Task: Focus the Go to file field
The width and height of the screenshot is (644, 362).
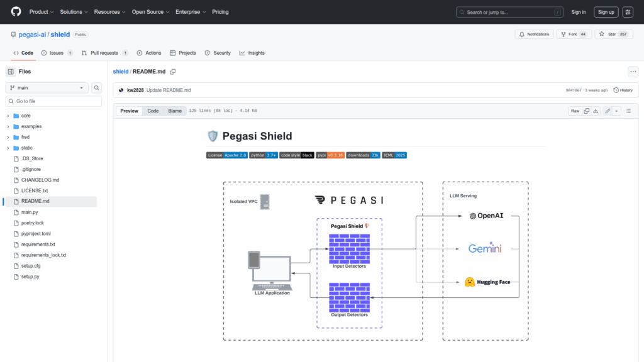Action: (53, 101)
